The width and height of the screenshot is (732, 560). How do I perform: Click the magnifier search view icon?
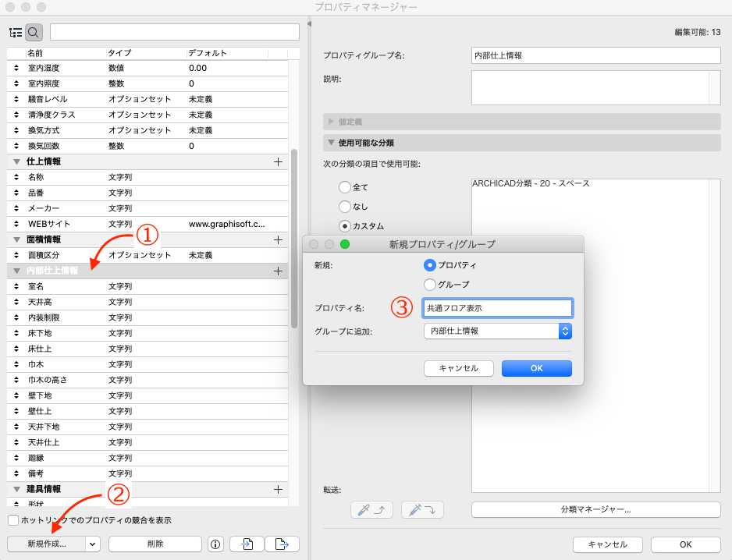coord(34,33)
